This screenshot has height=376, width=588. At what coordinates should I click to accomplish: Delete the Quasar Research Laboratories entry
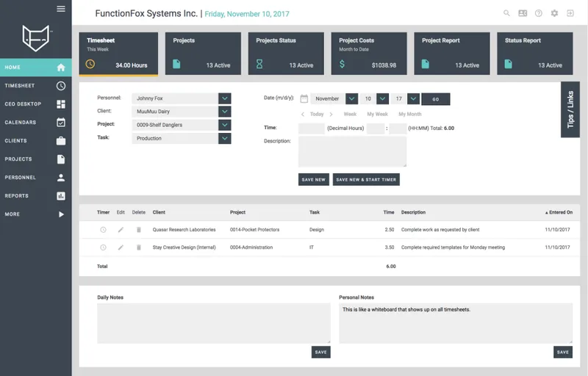click(139, 230)
